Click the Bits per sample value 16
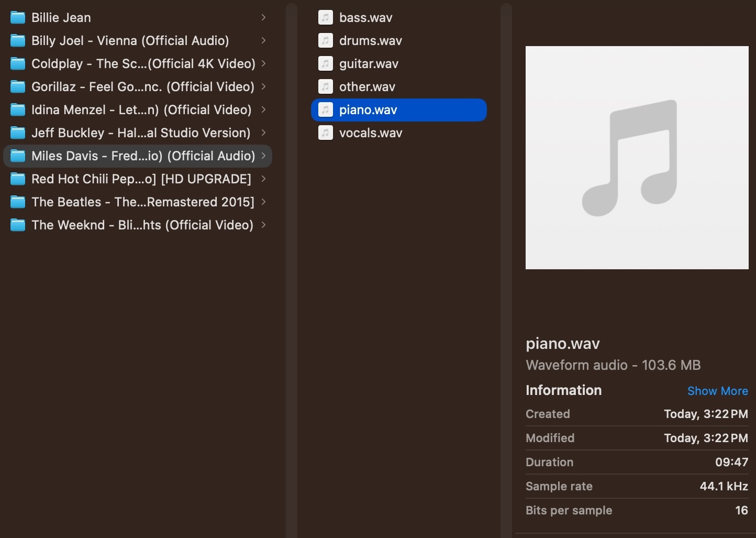 (741, 510)
